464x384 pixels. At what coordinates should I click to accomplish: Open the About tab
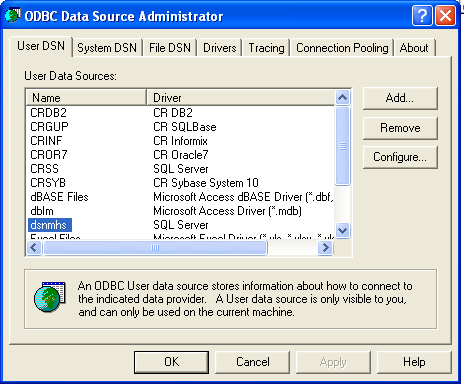414,48
